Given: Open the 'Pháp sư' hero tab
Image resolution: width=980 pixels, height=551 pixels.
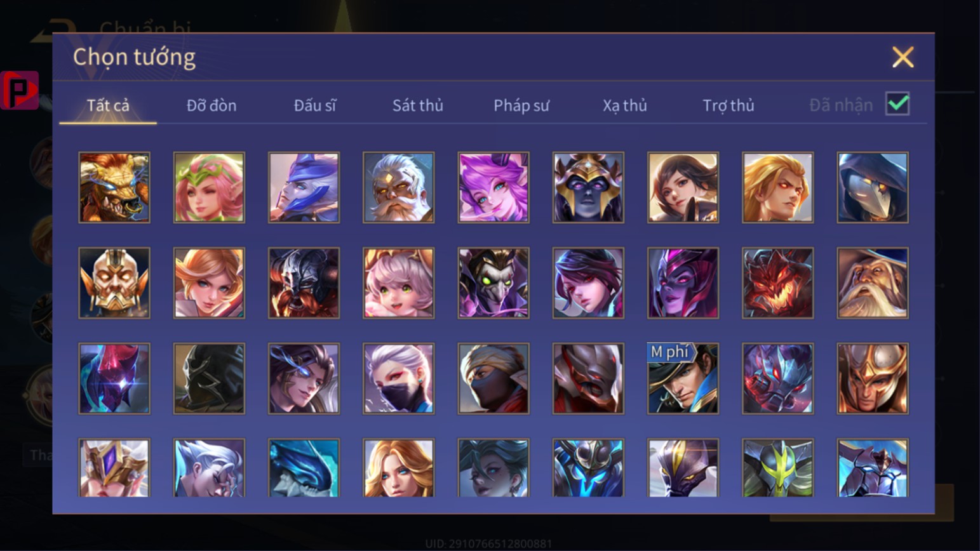Looking at the screenshot, I should pos(521,105).
